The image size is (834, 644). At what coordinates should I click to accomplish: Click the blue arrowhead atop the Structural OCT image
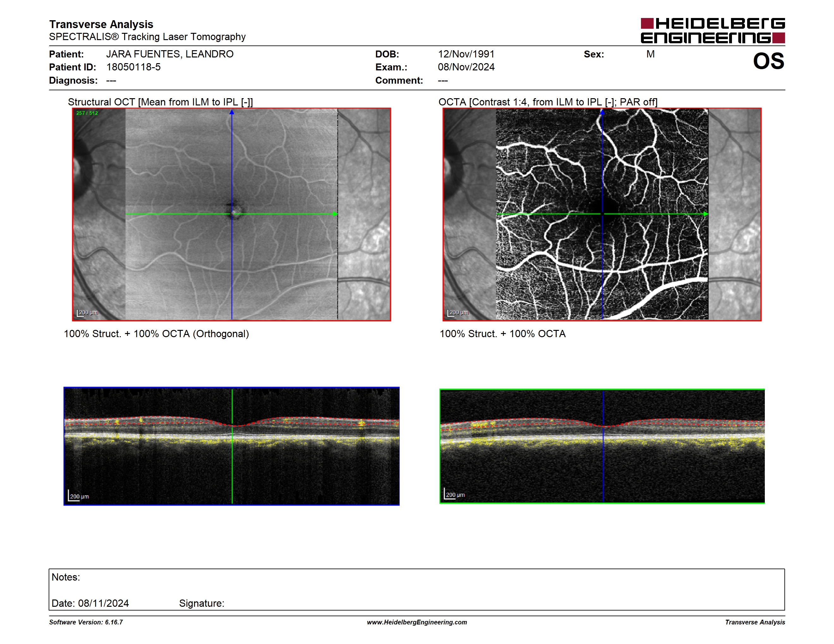click(x=232, y=112)
